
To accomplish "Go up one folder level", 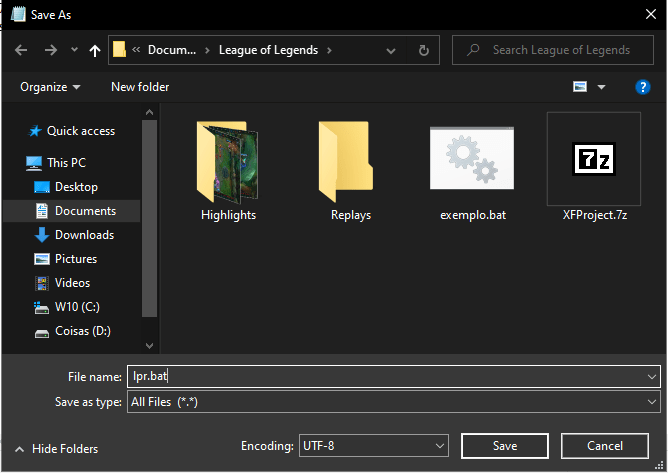I will (95, 51).
